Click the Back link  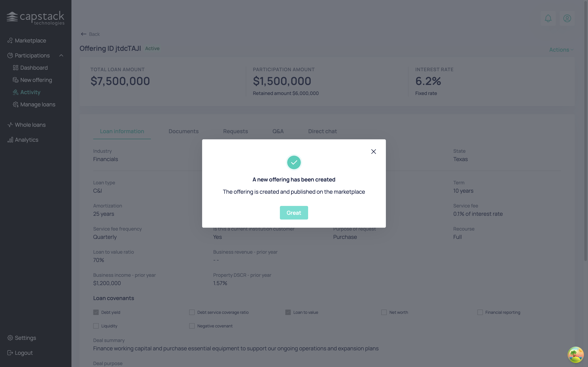coord(90,34)
